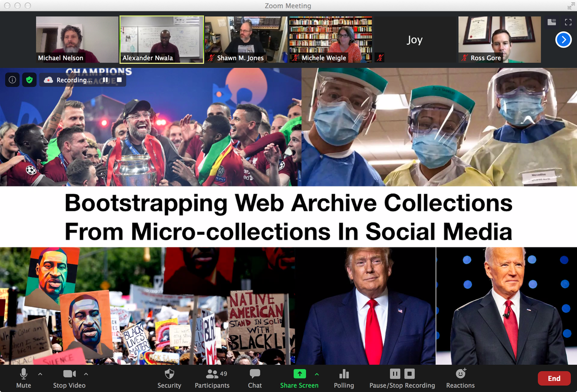Image resolution: width=577 pixels, height=392 pixels.
Task: Enter fullscreen mode
Action: pos(569,22)
